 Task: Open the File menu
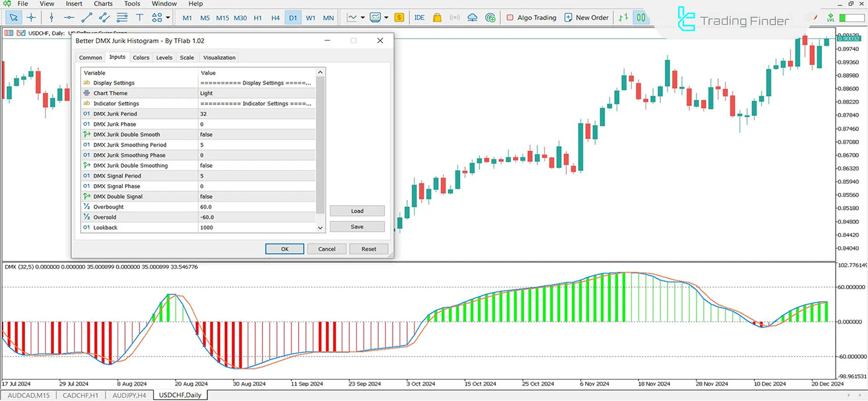click(23, 4)
